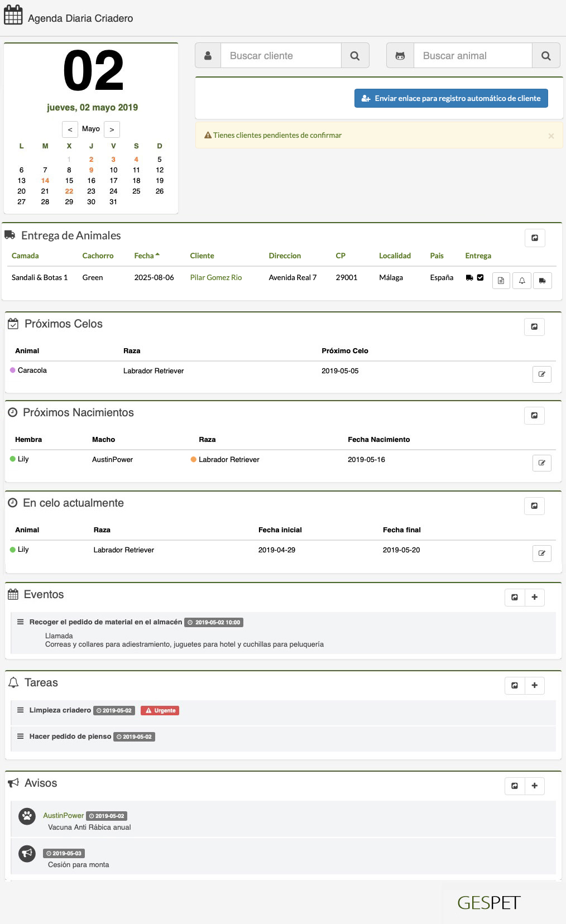566x924 pixels.
Task: Add a new aviso with plus icon
Action: tap(534, 786)
